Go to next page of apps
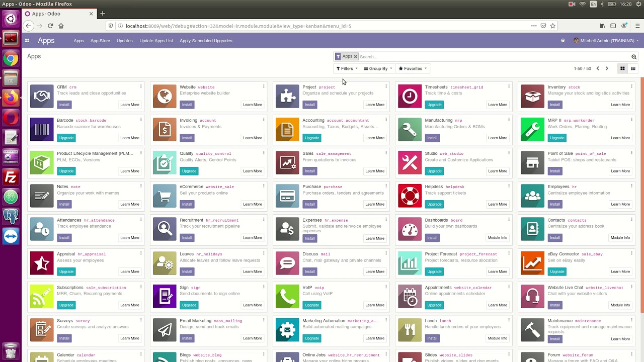 (x=607, y=68)
